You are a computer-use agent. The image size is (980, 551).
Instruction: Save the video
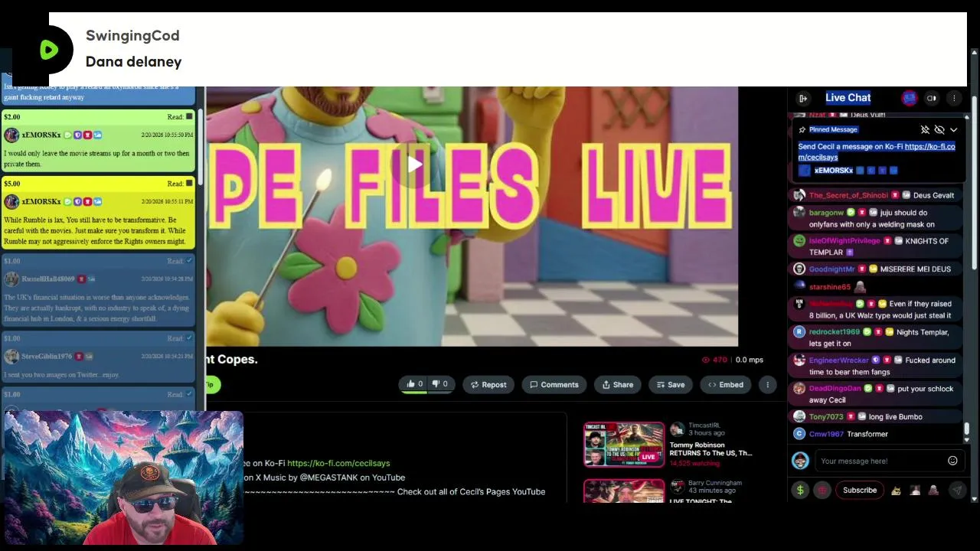tap(671, 385)
